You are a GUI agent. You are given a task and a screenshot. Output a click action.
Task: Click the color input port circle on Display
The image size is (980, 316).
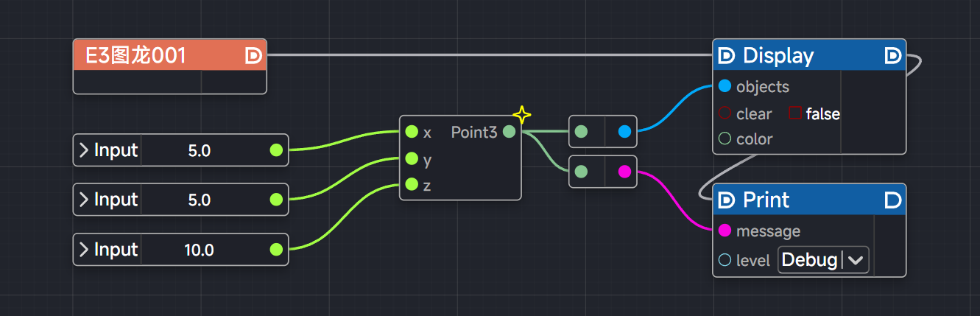tap(725, 138)
